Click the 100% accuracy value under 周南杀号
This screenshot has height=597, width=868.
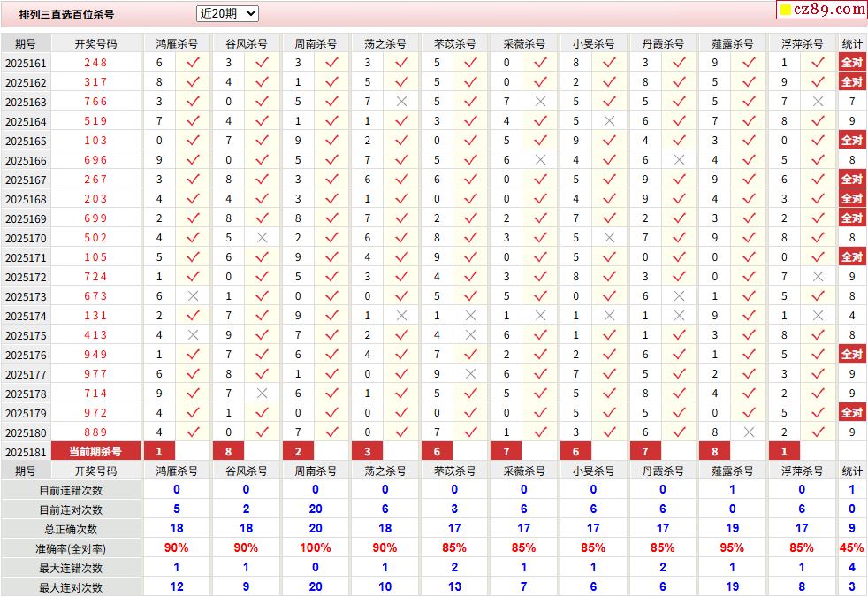[316, 547]
